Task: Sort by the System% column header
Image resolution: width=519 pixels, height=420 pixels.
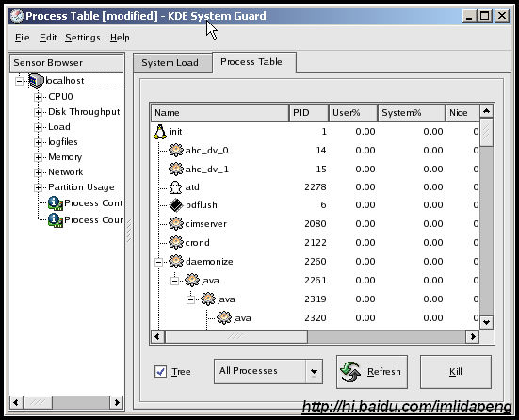Action: point(411,113)
